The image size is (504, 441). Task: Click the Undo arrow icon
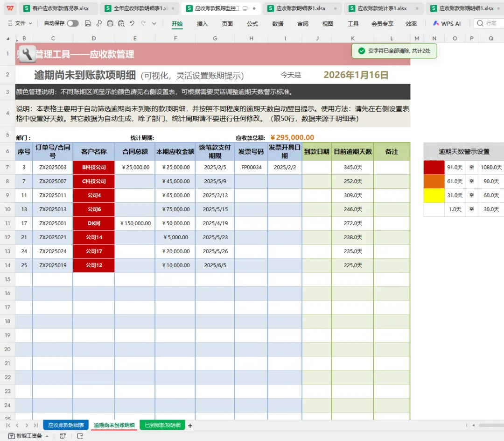point(132,23)
